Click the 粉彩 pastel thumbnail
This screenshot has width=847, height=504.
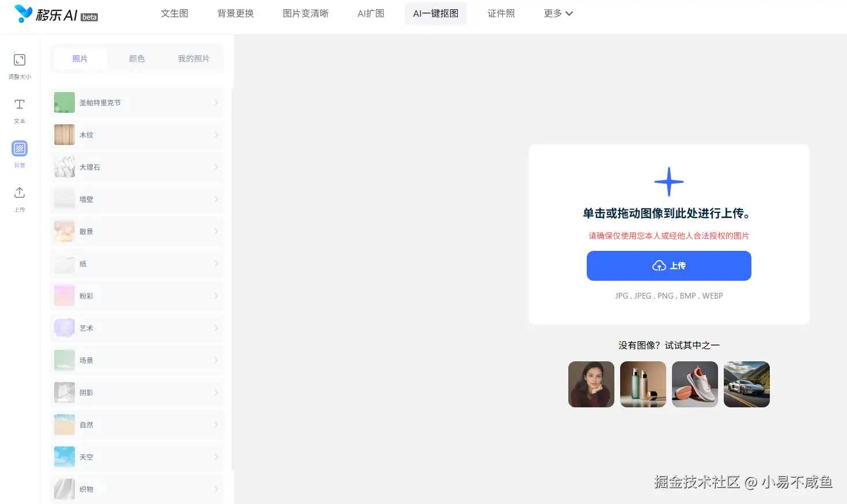64,296
